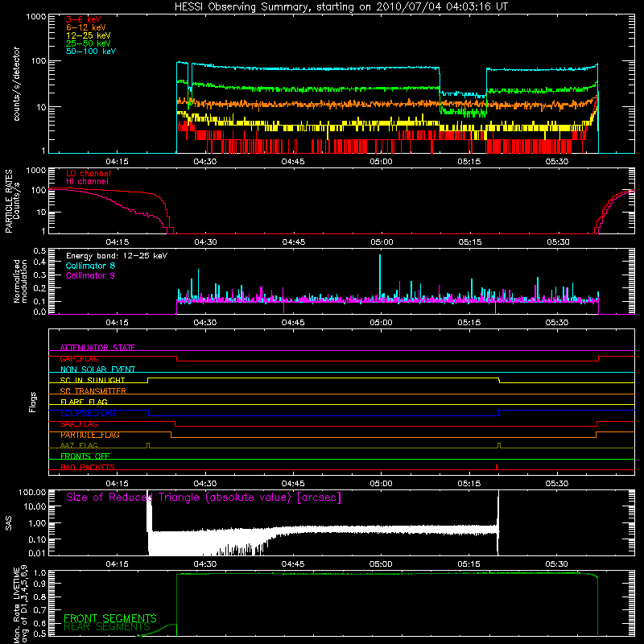Viewport: 644px width, 644px height.
Task: Click the 04:30 tick label under the Flags panel
Action: pos(205,484)
